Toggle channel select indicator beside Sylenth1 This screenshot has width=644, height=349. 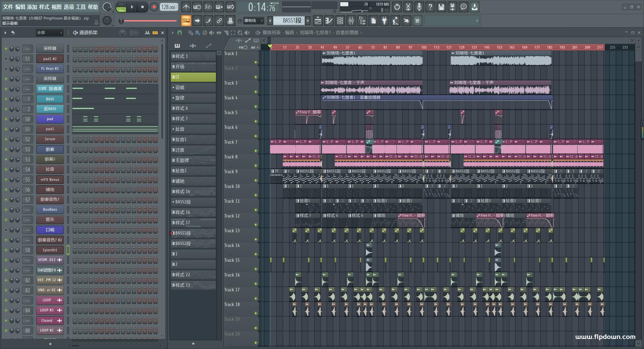(x=68, y=250)
